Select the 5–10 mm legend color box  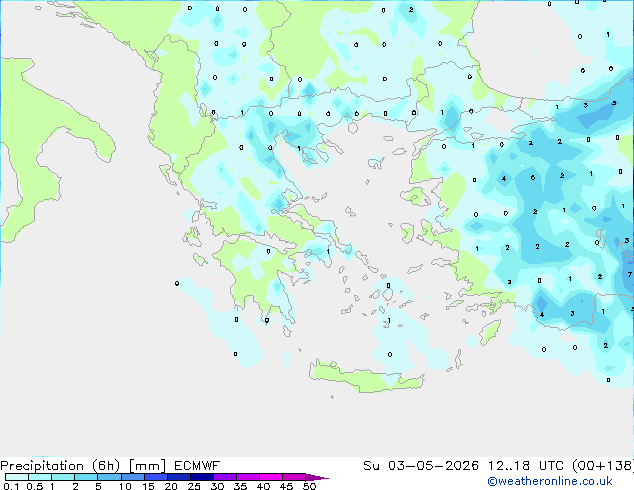click(109, 477)
